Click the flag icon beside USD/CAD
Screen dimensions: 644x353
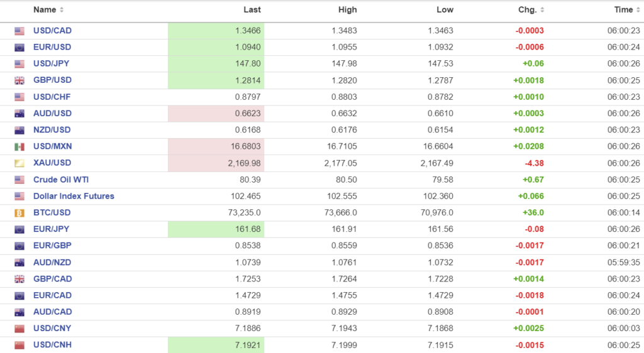[x=19, y=31]
